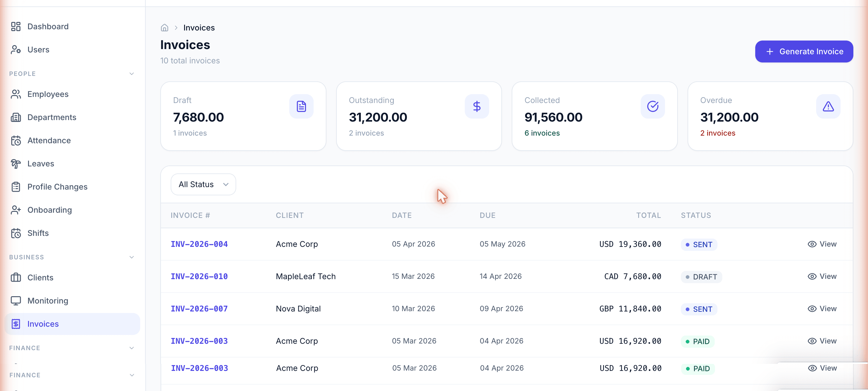This screenshot has width=868, height=391.
Task: Click due date 05 May 2026
Action: [x=502, y=244]
